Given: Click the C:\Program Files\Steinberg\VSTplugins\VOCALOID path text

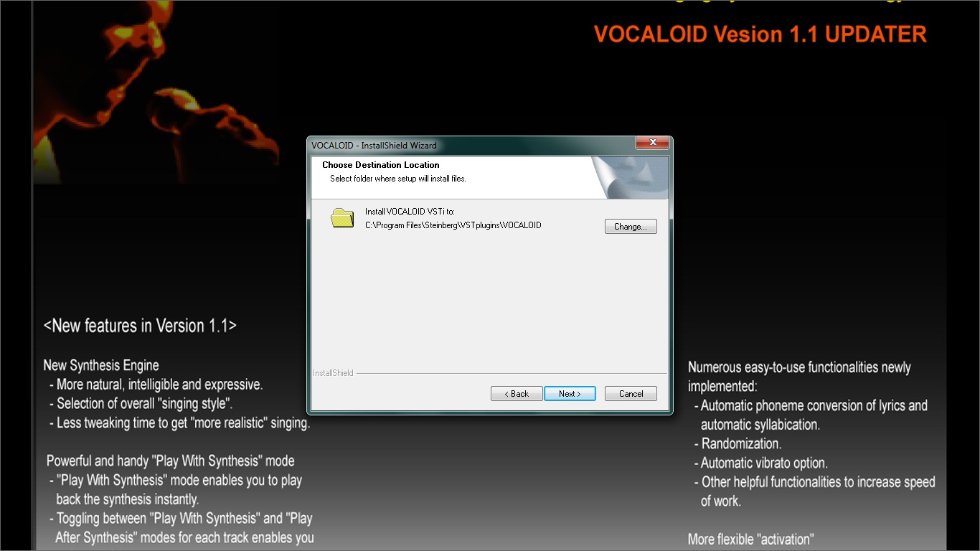Looking at the screenshot, I should pos(453,225).
